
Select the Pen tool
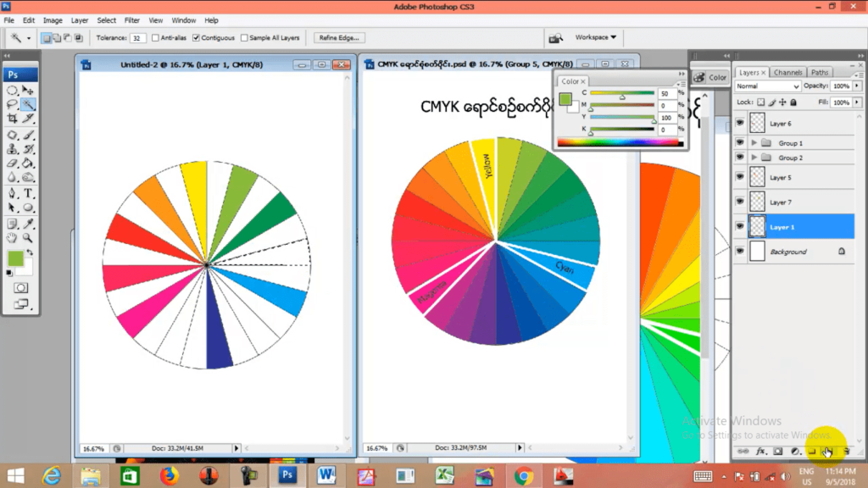12,193
